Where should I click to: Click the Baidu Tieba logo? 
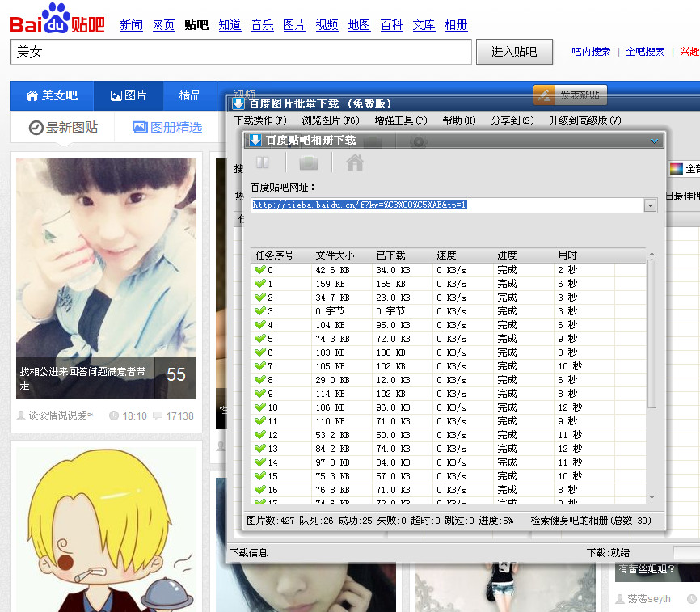tap(57, 19)
